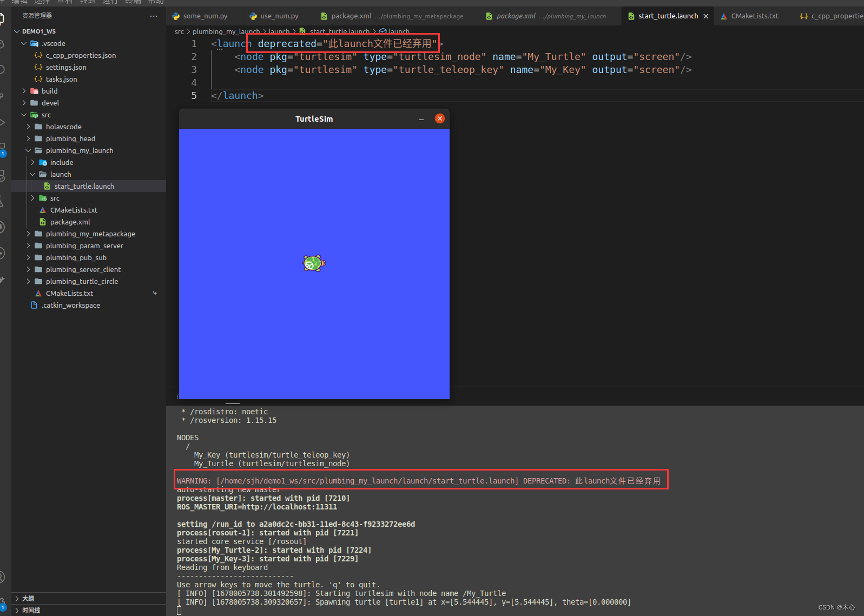Click the turtle_teleop_key line of code
This screenshot has height=616, width=864.
pos(463,70)
